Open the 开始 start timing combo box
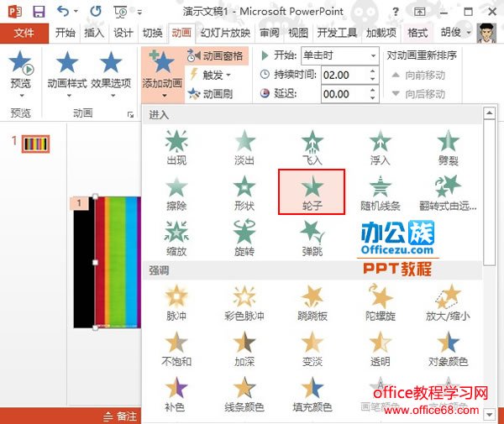This screenshot has width=504, height=424. coord(339,56)
